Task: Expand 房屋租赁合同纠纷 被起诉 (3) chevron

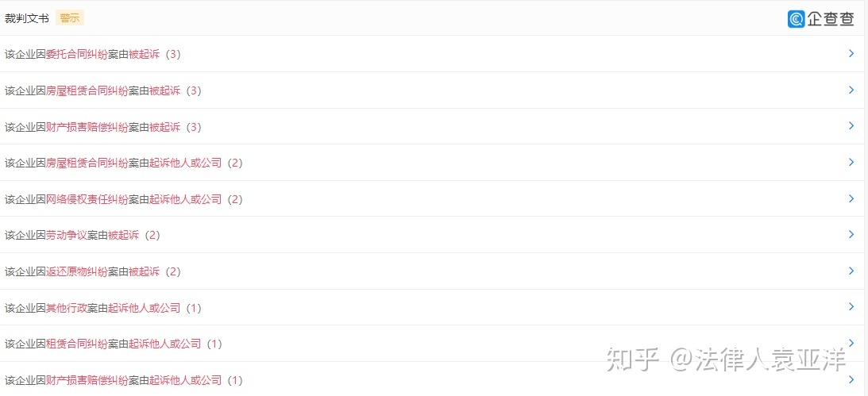Action: [851, 90]
